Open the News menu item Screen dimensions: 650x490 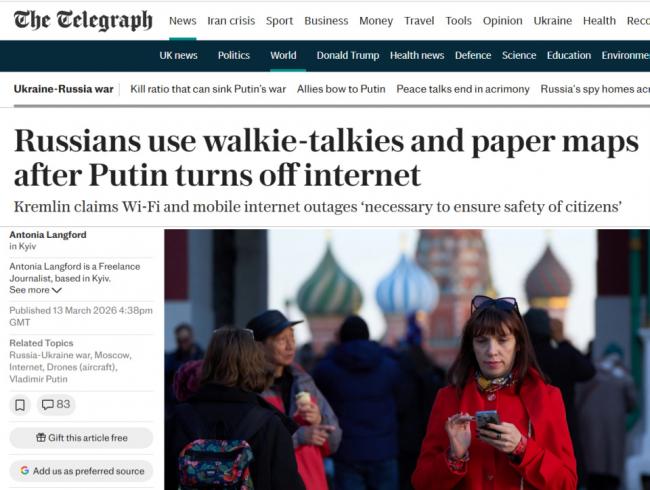click(x=182, y=21)
